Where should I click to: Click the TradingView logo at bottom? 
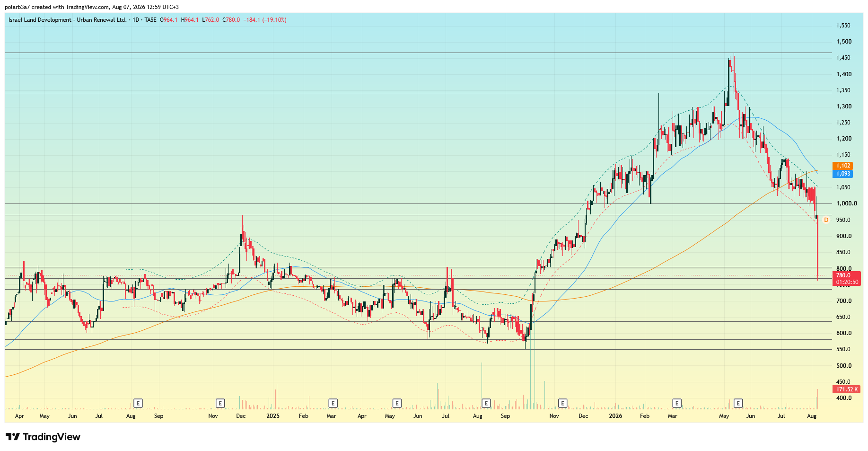click(x=43, y=437)
